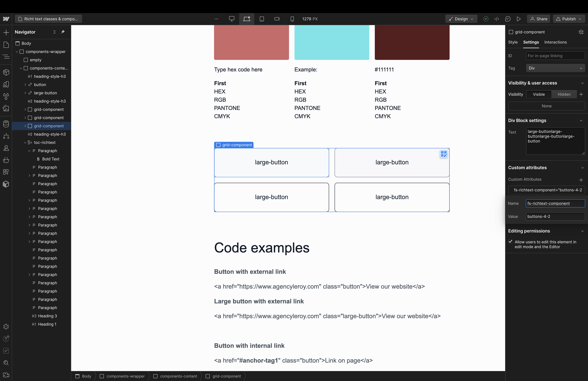
Task: Open the Tag Div dropdown
Action: pyautogui.click(x=555, y=68)
